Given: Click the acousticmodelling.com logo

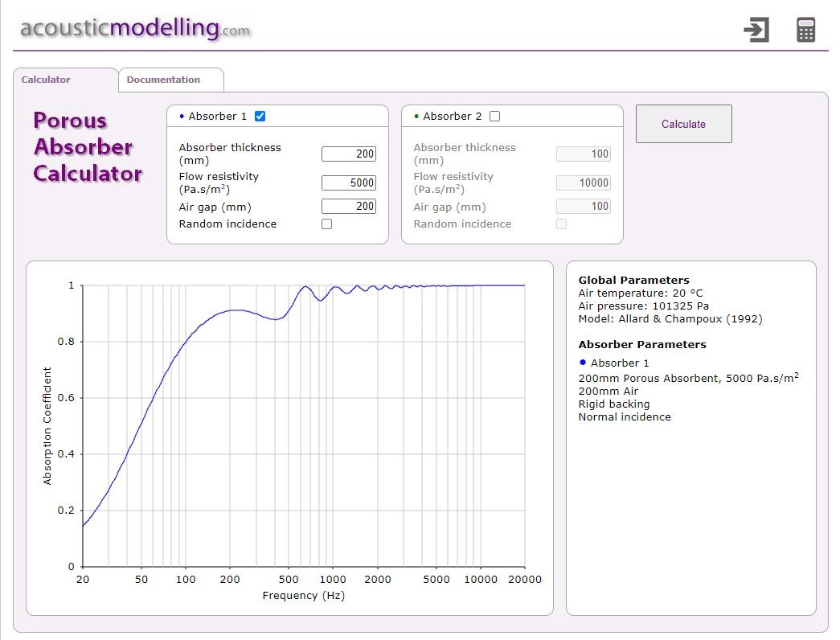Looking at the screenshot, I should [x=135, y=28].
